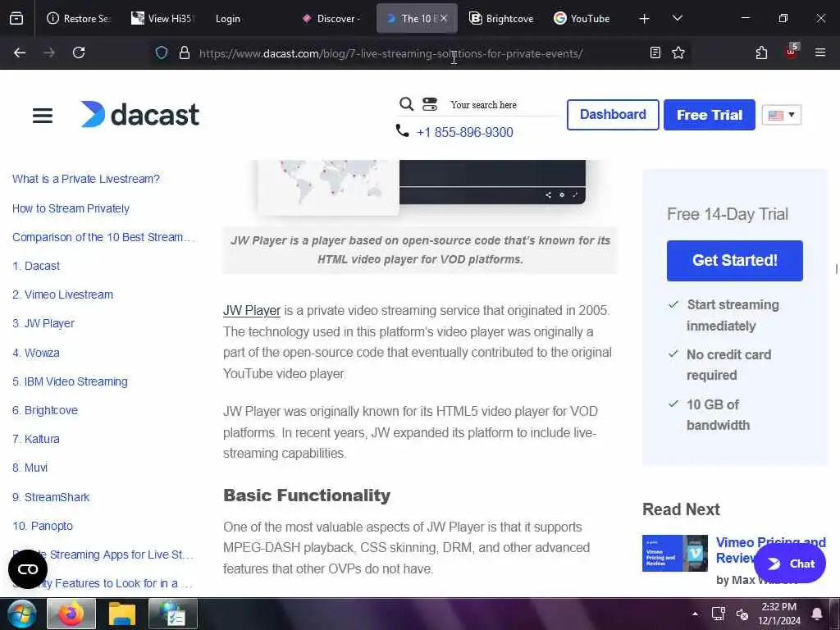The image size is (840, 630).
Task: Switch to the Discover tab
Action: click(331, 19)
